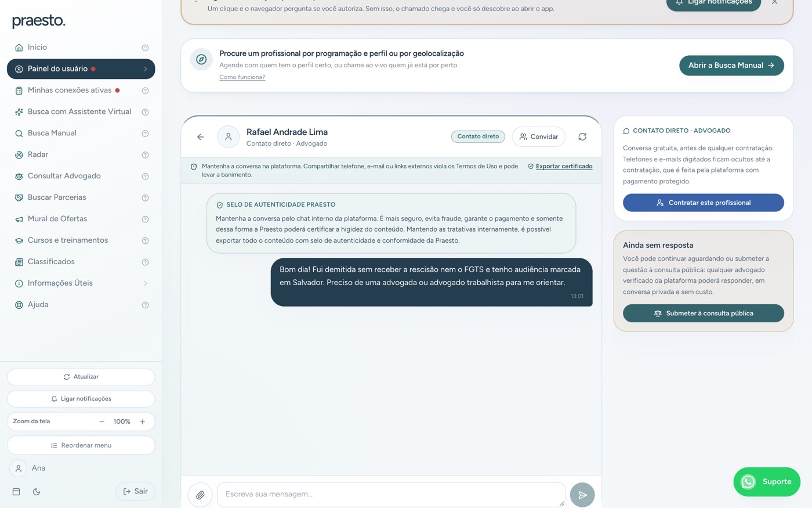This screenshot has width=812, height=508.
Task: Open WhatsApp Suporte button
Action: pyautogui.click(x=767, y=482)
